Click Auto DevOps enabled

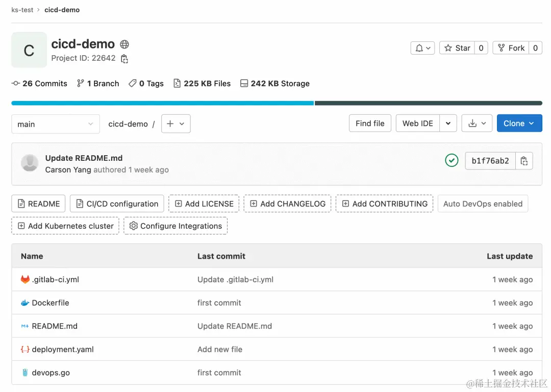point(483,204)
